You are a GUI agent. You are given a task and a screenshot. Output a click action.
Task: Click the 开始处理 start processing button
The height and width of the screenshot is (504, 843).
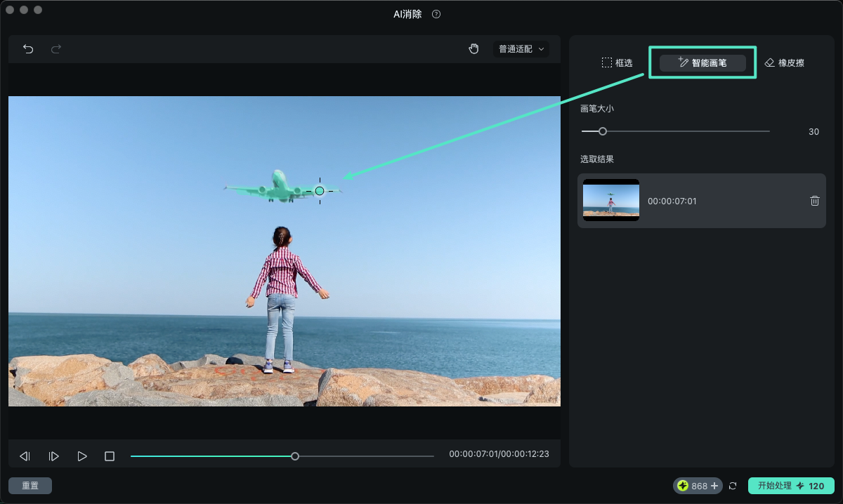pos(790,486)
